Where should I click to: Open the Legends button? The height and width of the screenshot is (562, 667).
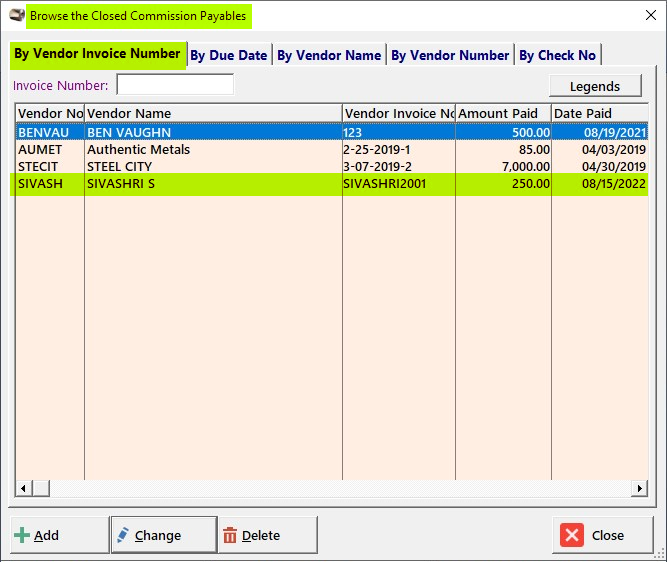coord(595,86)
